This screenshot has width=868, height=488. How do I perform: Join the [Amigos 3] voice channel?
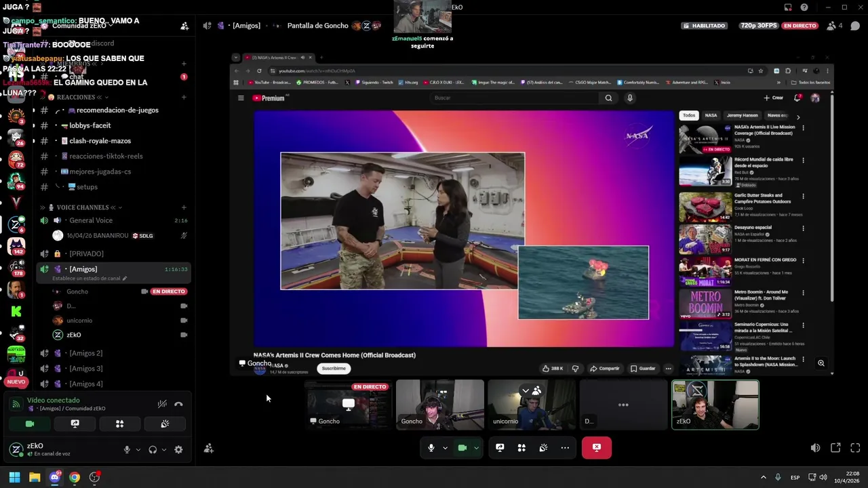point(114,369)
